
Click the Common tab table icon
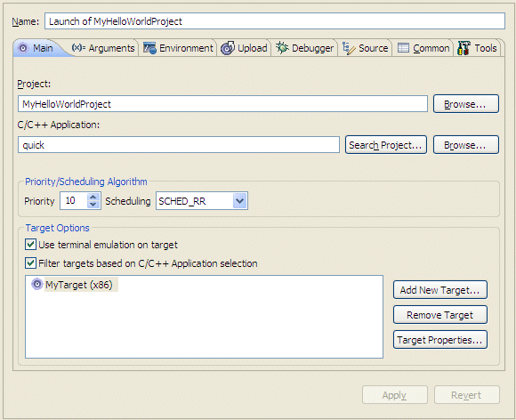click(403, 48)
